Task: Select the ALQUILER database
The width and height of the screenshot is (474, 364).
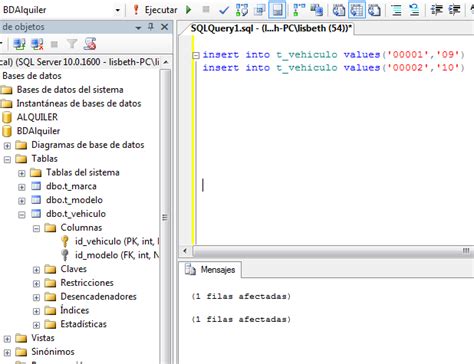Action: click(x=37, y=117)
